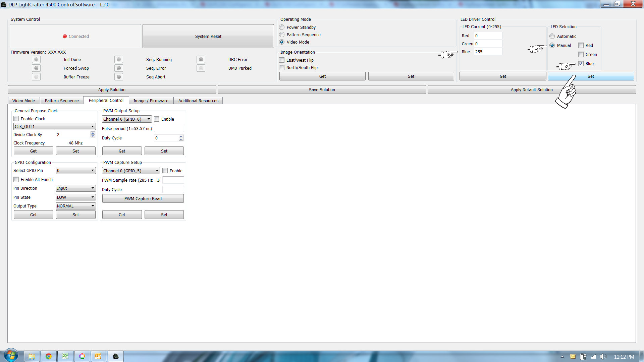Increase the Divide Clock By value
Image resolution: width=644 pixels, height=362 pixels.
(93, 133)
